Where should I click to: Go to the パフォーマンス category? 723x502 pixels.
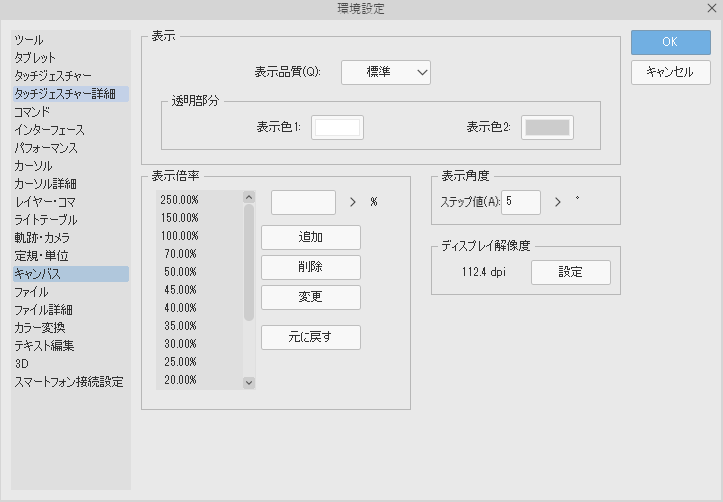tap(71, 148)
